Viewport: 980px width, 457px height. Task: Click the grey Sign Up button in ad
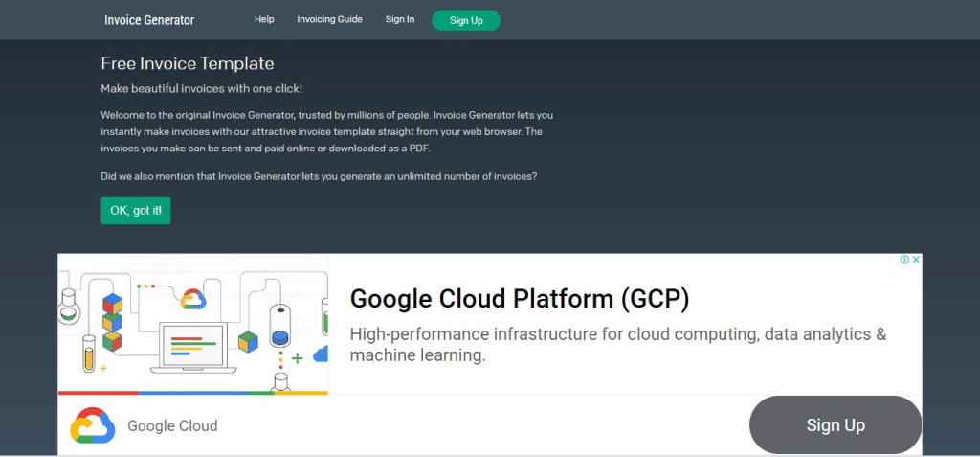[835, 425]
